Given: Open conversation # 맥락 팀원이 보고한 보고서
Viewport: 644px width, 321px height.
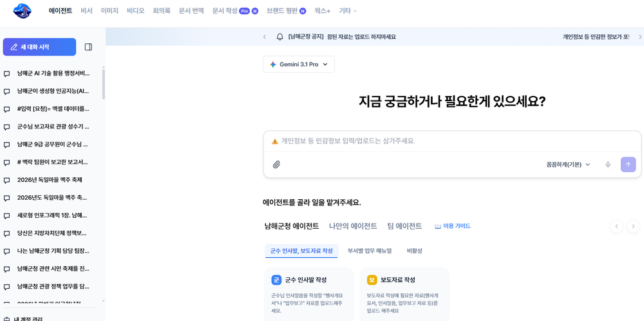Looking at the screenshot, I should pyautogui.click(x=53, y=162).
